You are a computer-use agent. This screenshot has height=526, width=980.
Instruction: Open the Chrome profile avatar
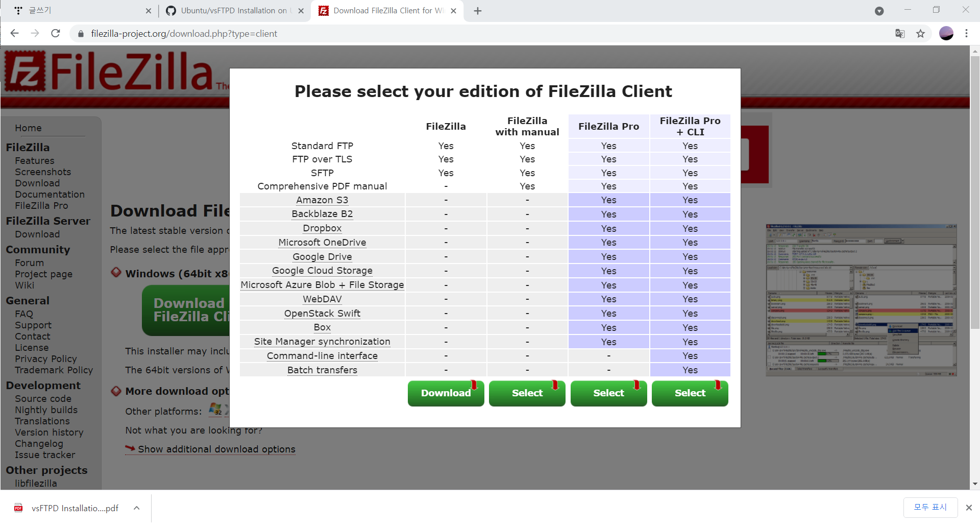[946, 33]
